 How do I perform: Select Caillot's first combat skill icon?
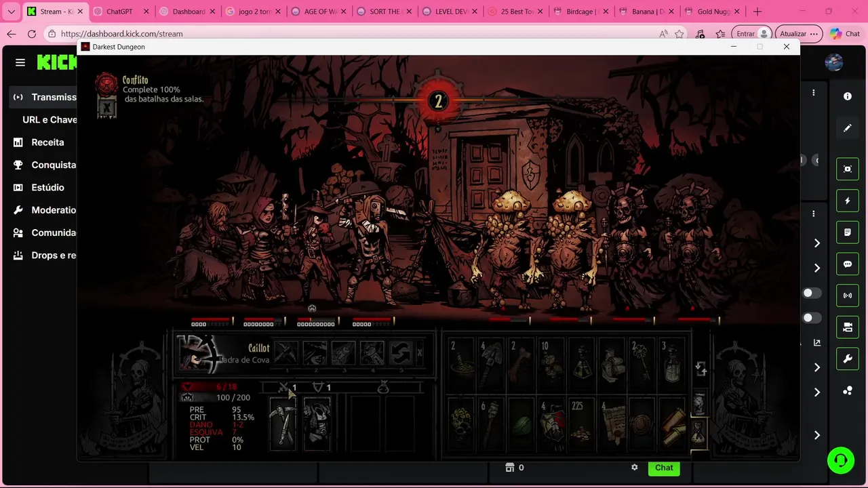285,353
